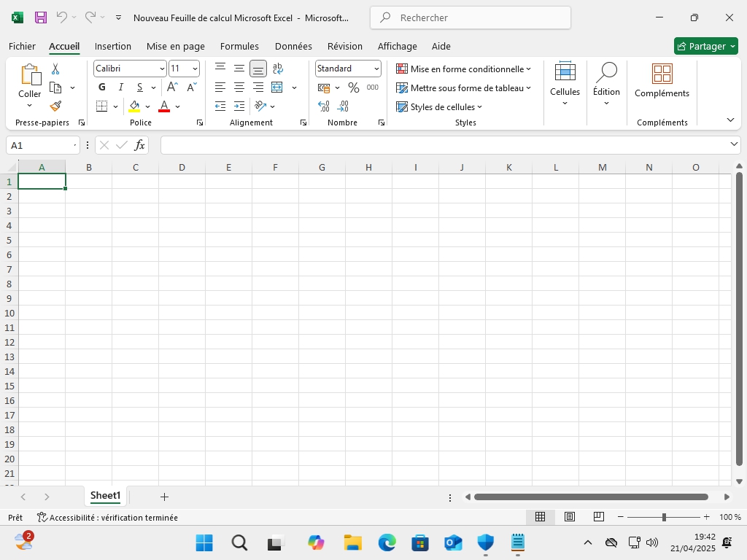Click the Rechercher search box
The height and width of the screenshot is (560, 747).
[471, 17]
